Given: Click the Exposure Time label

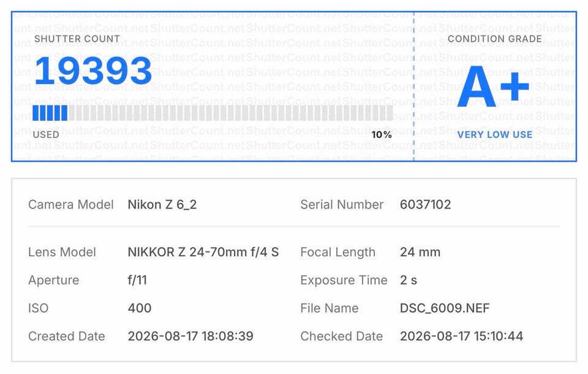Looking at the screenshot, I should 344,280.
